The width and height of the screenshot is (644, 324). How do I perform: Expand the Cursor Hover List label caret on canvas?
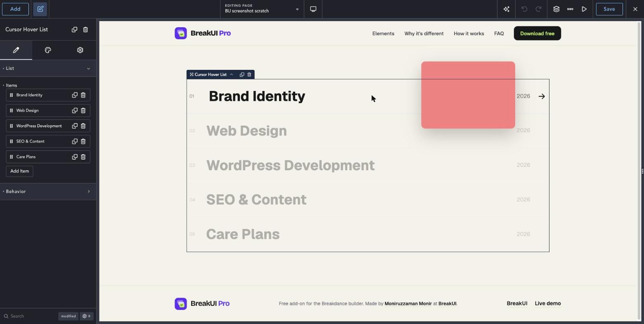[231, 75]
